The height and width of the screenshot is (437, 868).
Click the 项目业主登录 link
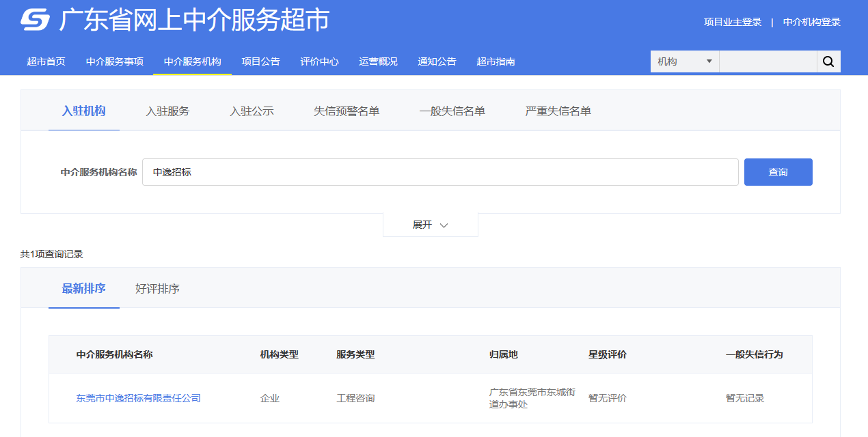[733, 22]
